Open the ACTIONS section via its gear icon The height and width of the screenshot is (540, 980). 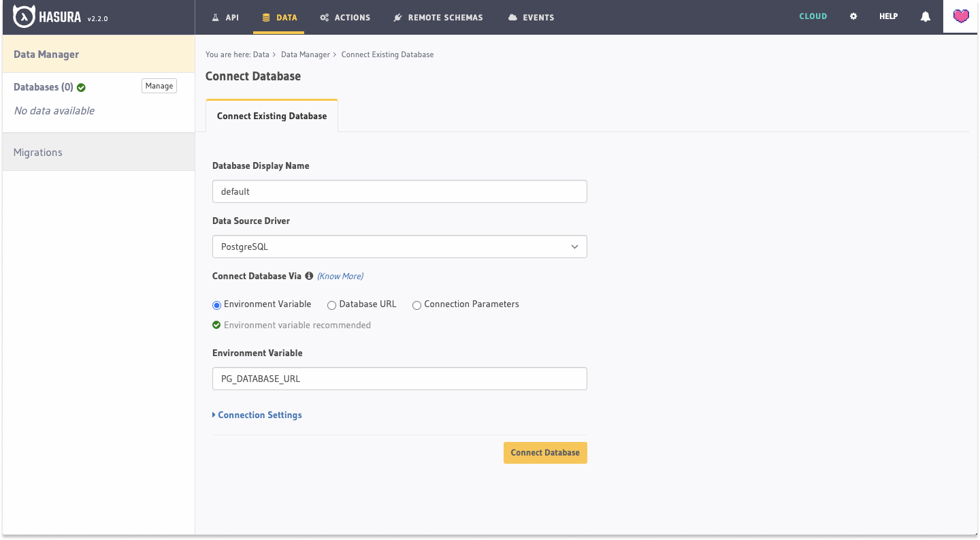(x=326, y=16)
